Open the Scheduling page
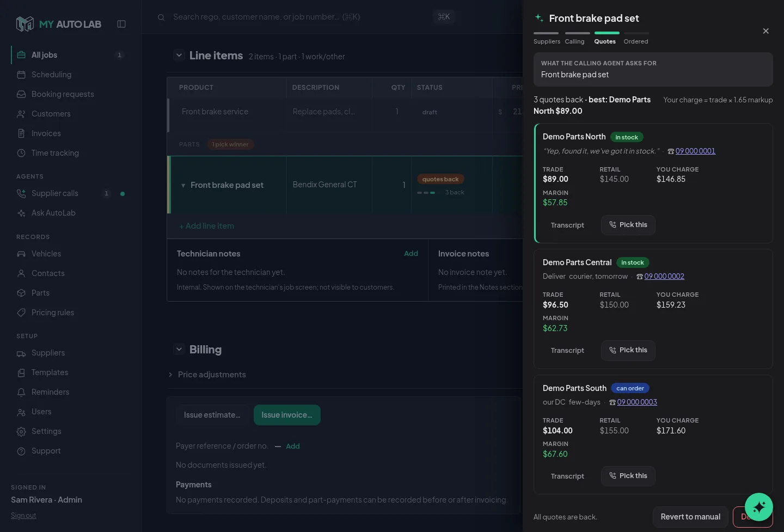784x532 pixels. 70,75
